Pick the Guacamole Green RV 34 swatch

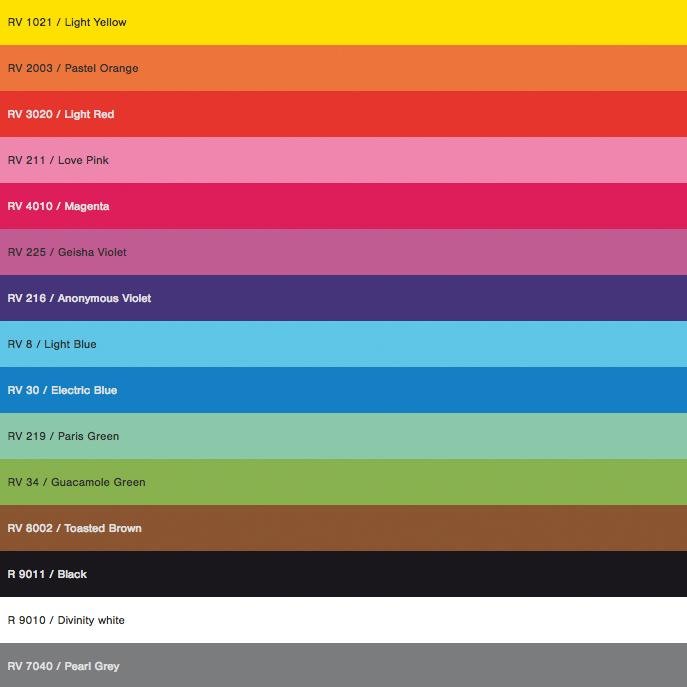(344, 482)
